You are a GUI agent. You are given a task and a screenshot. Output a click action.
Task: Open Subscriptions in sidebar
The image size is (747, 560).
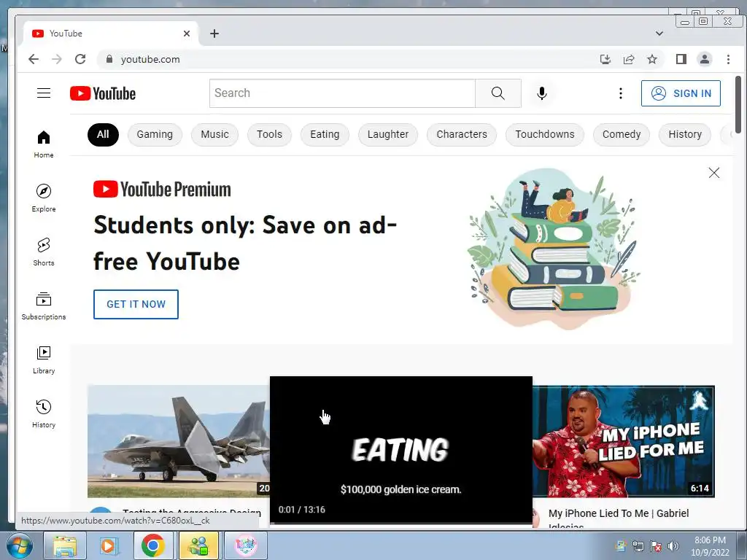pos(43,306)
